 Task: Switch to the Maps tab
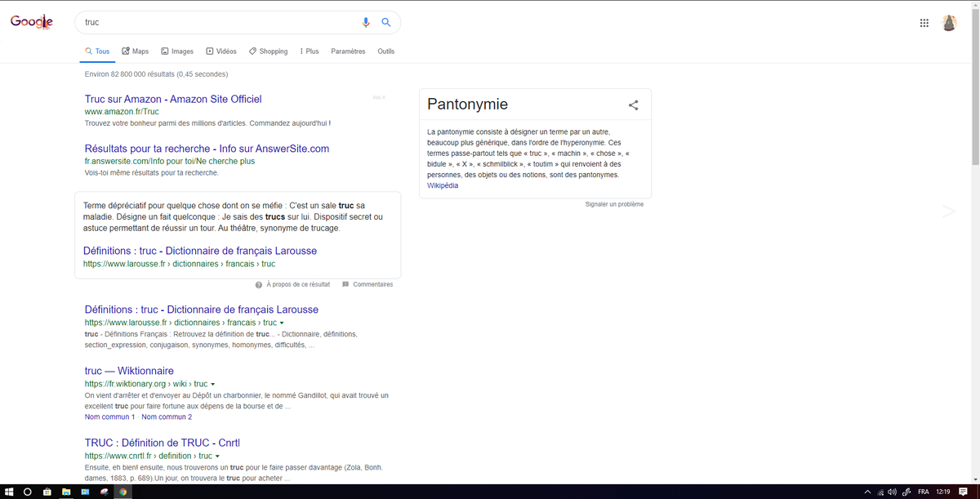[135, 51]
